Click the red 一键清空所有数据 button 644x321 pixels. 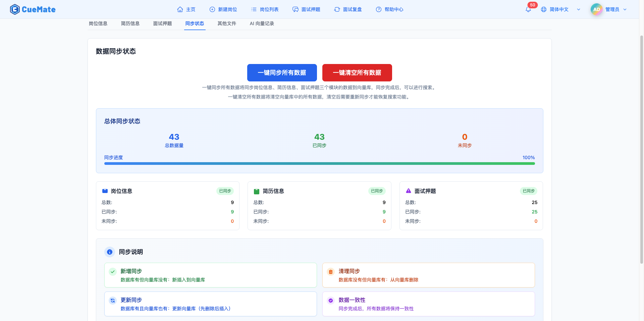pos(357,73)
